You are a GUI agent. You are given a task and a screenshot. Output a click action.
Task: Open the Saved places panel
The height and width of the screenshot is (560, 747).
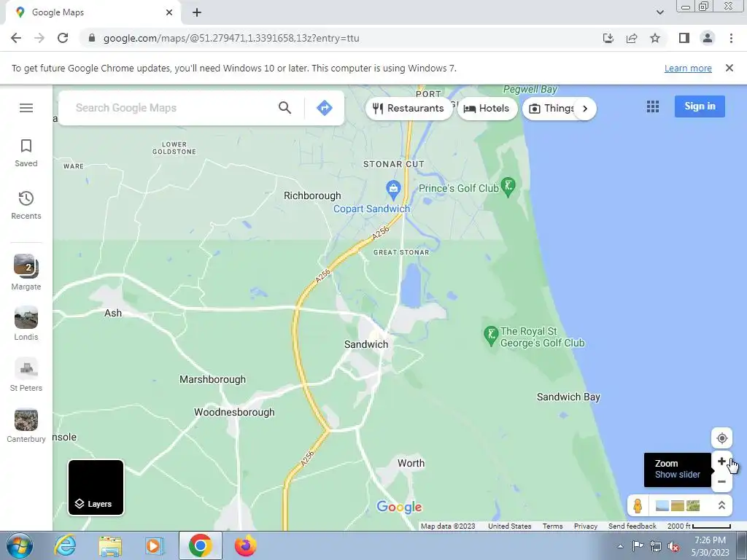point(26,153)
